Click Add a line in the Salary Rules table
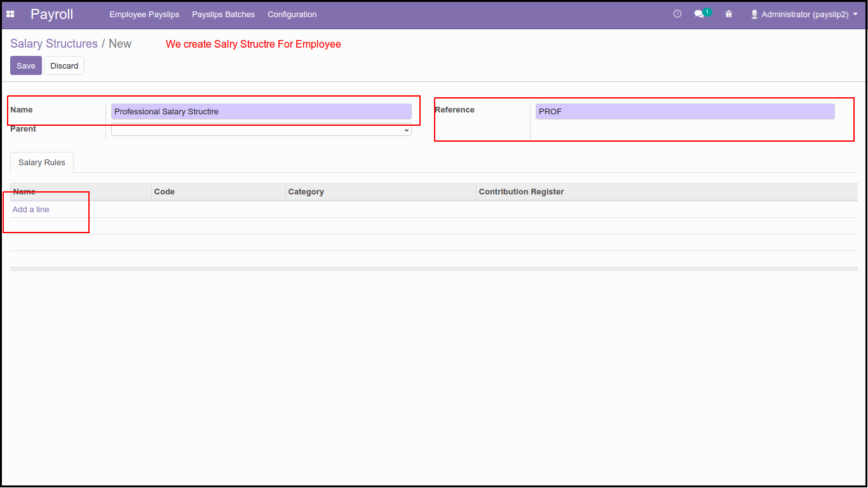This screenshot has width=868, height=488. [31, 210]
